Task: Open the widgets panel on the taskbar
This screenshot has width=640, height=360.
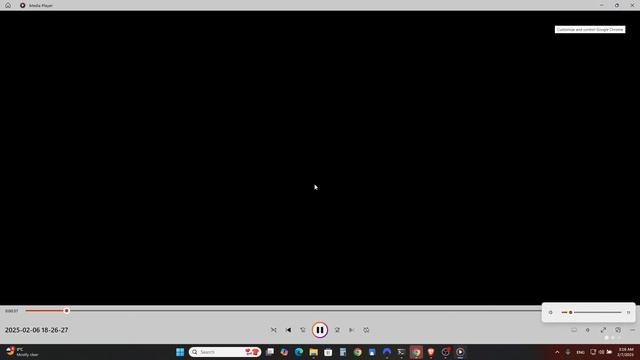Action: [x=22, y=352]
